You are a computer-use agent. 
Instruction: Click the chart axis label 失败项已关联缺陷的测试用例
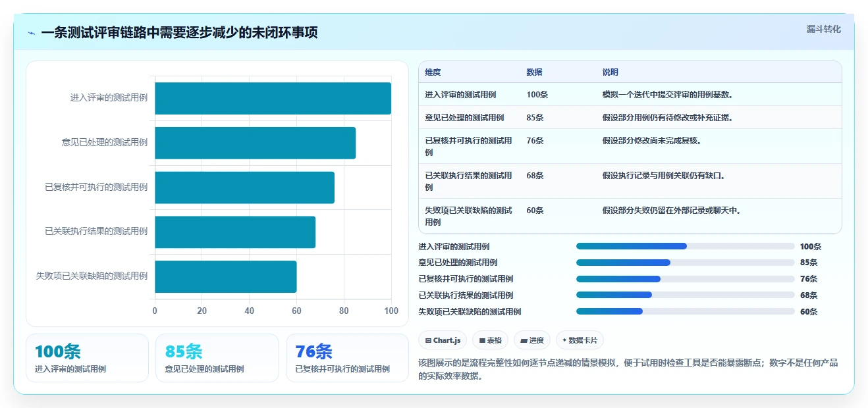[x=92, y=276]
